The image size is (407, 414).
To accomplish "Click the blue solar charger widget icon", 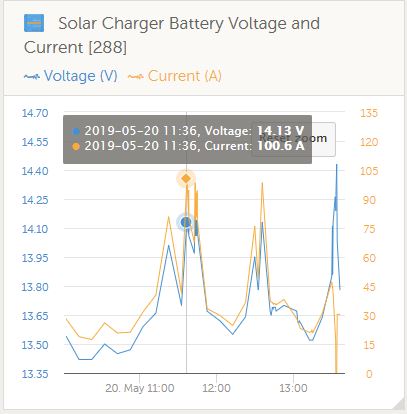I will click(34, 23).
